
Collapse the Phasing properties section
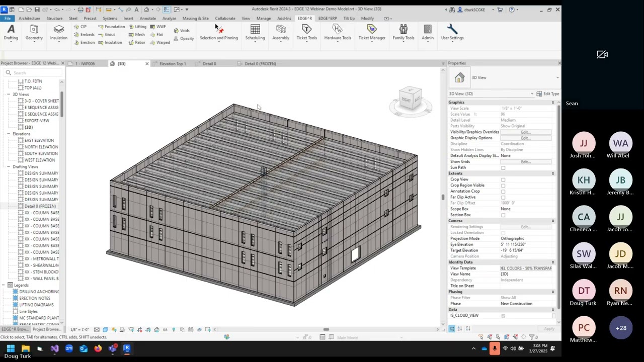(552, 292)
